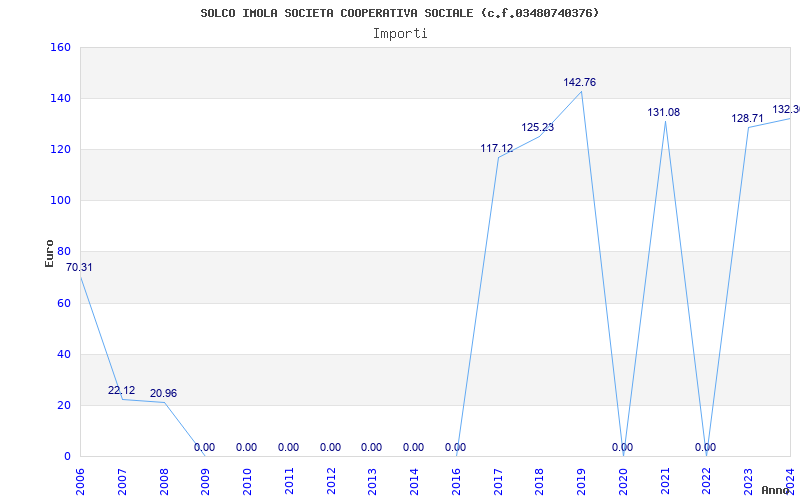The width and height of the screenshot is (800, 500).
Task: Click the 2021 x-axis year label
Action: [x=665, y=481]
